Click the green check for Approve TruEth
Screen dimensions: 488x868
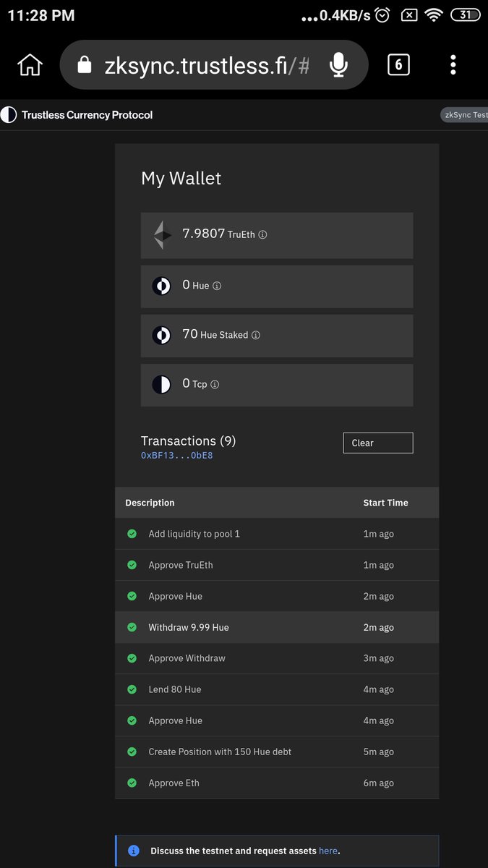[132, 565]
